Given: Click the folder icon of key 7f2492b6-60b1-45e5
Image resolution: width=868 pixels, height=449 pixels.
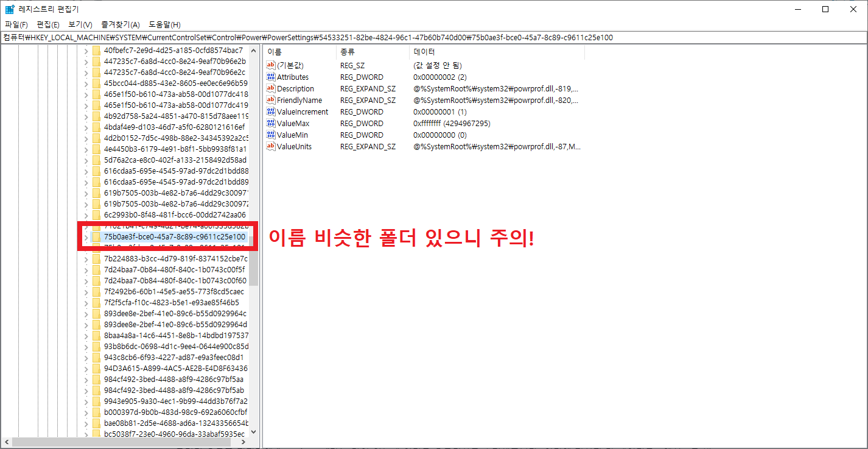Looking at the screenshot, I should [96, 291].
